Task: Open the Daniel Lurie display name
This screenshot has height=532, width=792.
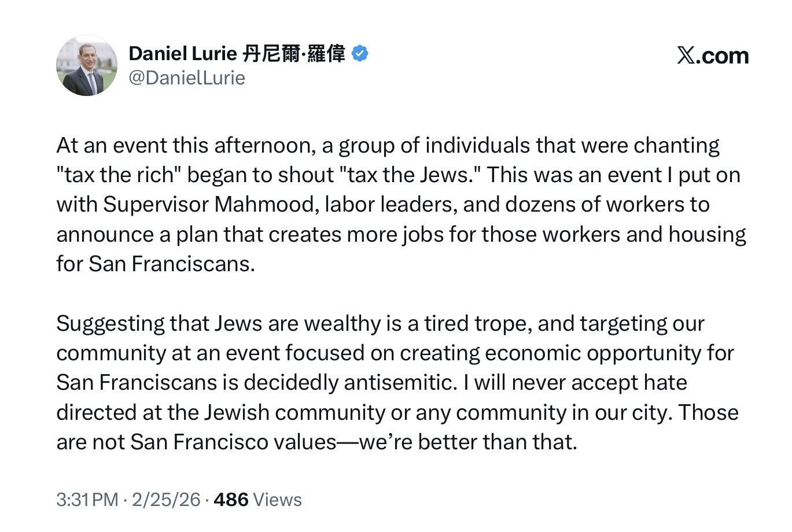Action: pyautogui.click(x=183, y=54)
